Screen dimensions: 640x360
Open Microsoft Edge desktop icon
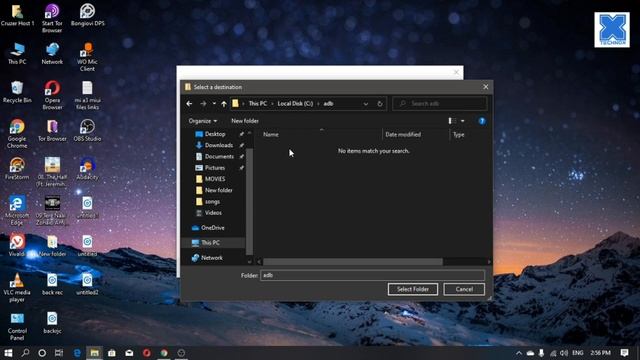point(17,211)
